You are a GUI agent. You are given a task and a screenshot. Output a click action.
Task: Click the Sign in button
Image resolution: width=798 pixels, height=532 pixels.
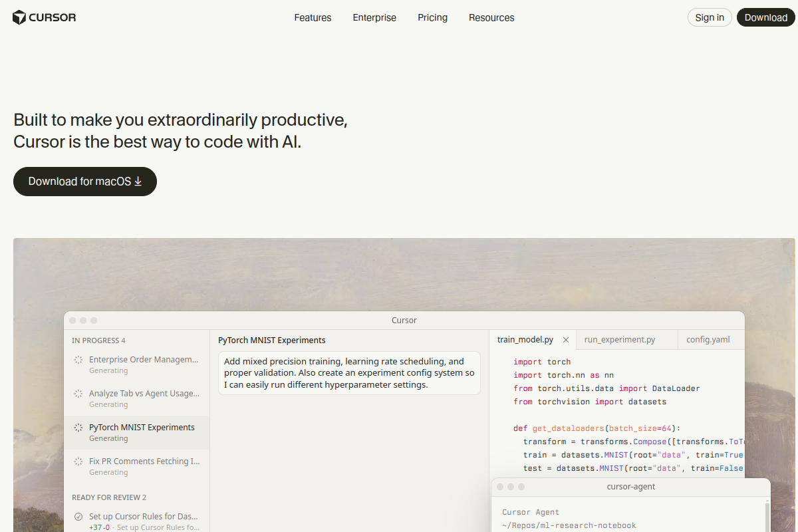(x=710, y=17)
